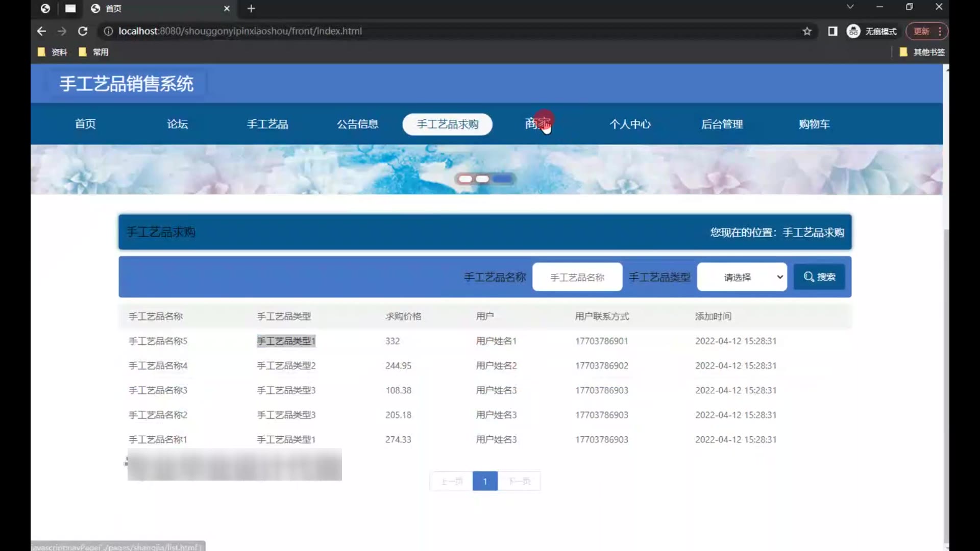
Task: Open the side panel icon
Action: point(832,31)
